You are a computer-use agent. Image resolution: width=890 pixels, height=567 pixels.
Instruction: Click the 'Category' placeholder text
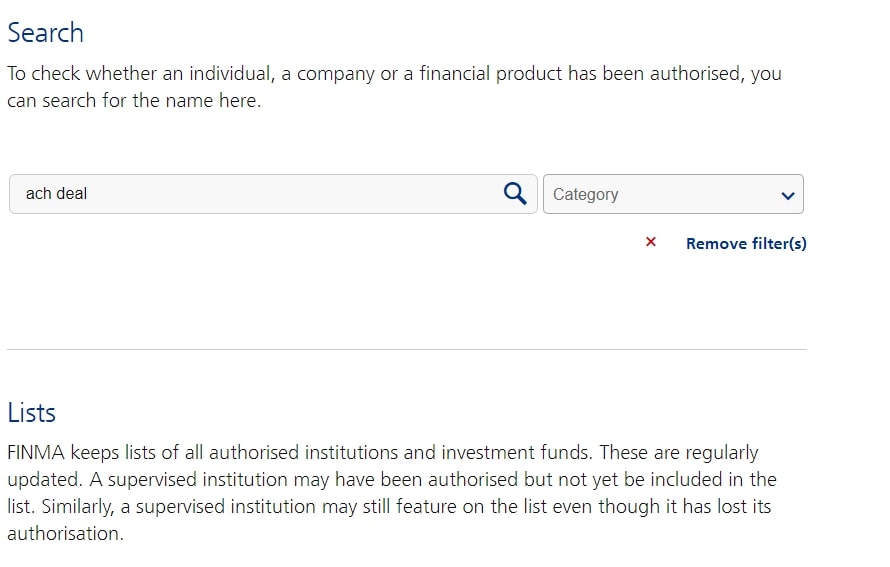pyautogui.click(x=585, y=195)
